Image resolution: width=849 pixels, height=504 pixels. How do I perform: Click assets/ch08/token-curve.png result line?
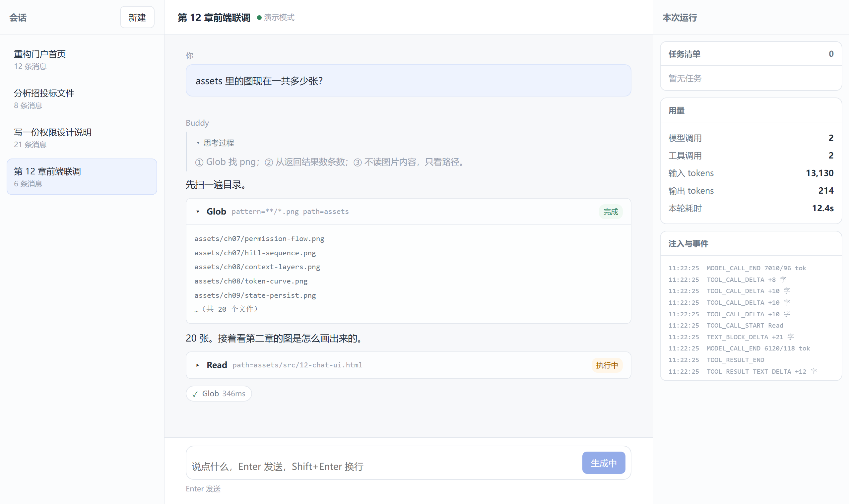[x=251, y=281]
